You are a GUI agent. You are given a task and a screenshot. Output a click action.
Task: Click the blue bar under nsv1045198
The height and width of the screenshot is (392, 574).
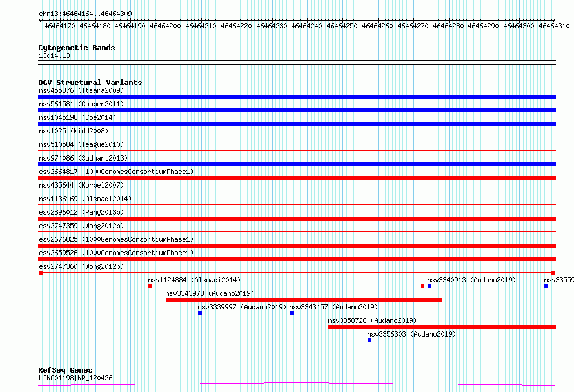coord(297,124)
